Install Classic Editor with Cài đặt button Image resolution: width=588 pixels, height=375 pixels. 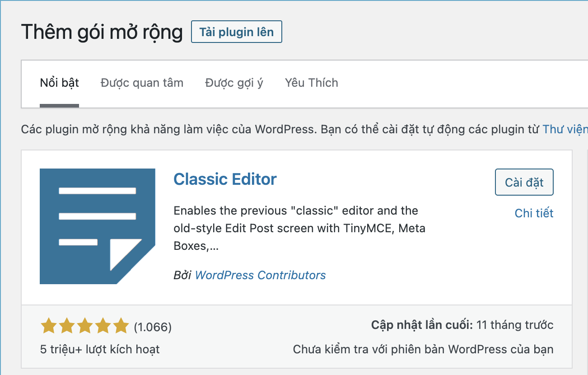524,182
